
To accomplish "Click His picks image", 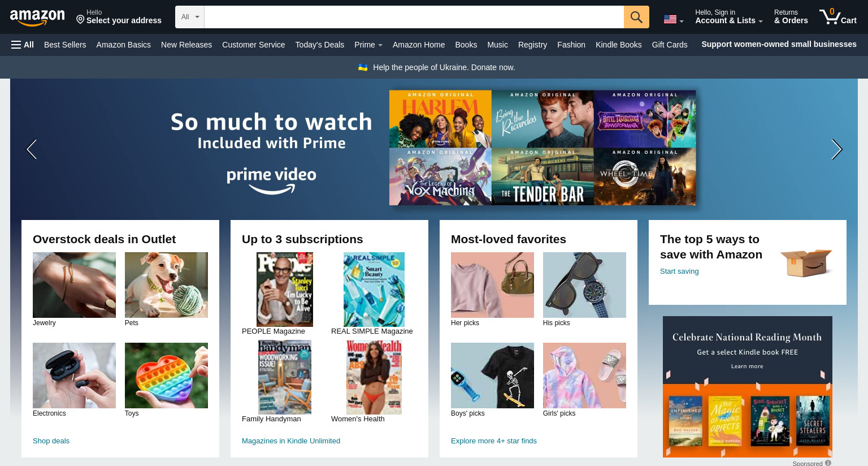I will coord(584,285).
